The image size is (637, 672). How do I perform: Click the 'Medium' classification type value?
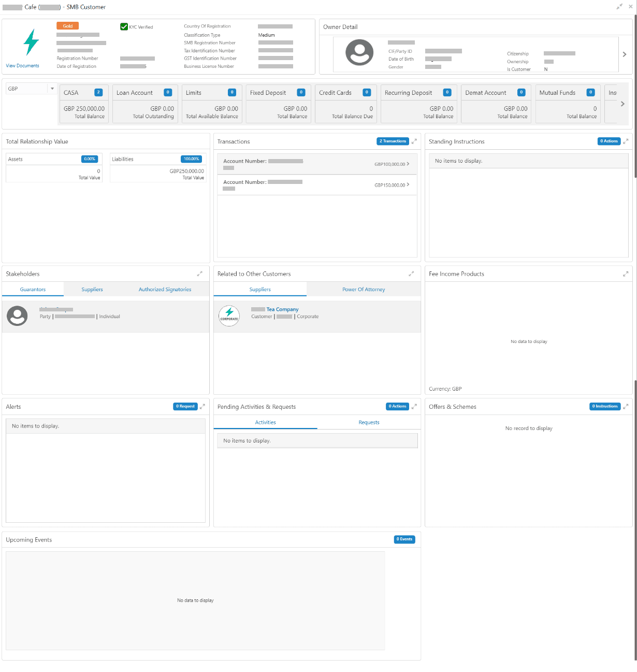pyautogui.click(x=267, y=35)
